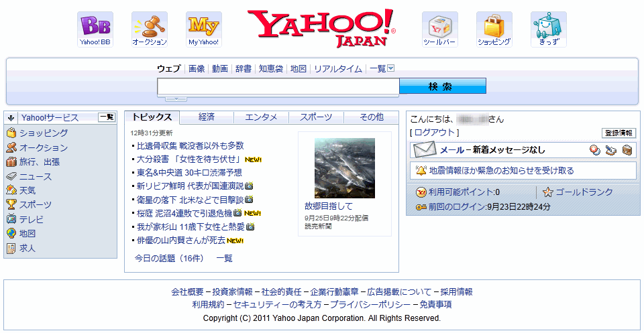The image size is (644, 333).
Task: Open headline 東名&中央道 30キロ渋滞予想
Action: (189, 173)
